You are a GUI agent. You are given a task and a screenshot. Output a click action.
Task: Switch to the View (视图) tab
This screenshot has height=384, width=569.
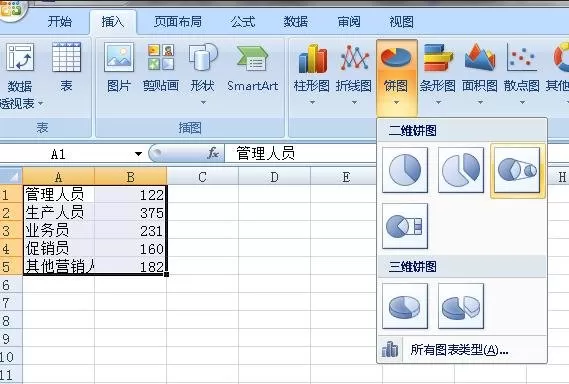pyautogui.click(x=401, y=22)
